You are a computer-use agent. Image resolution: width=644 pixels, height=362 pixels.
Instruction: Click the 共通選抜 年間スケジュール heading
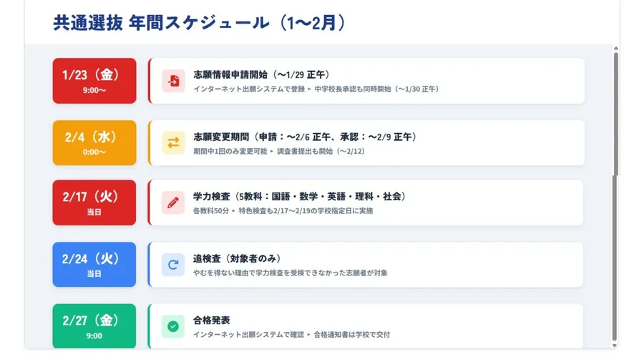[200, 23]
